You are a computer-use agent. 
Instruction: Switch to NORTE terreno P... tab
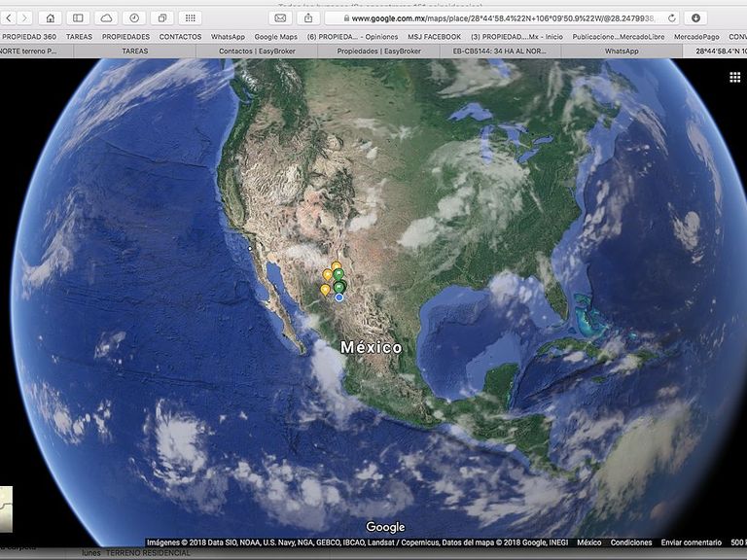pyautogui.click(x=37, y=51)
